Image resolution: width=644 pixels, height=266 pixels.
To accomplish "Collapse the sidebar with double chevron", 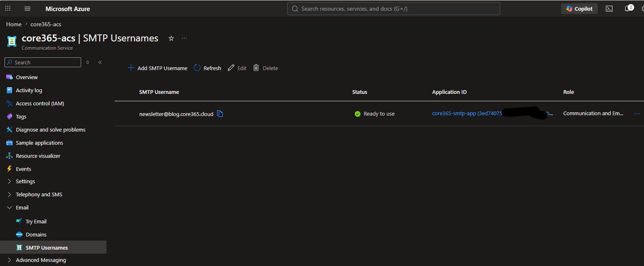I will click(x=100, y=62).
